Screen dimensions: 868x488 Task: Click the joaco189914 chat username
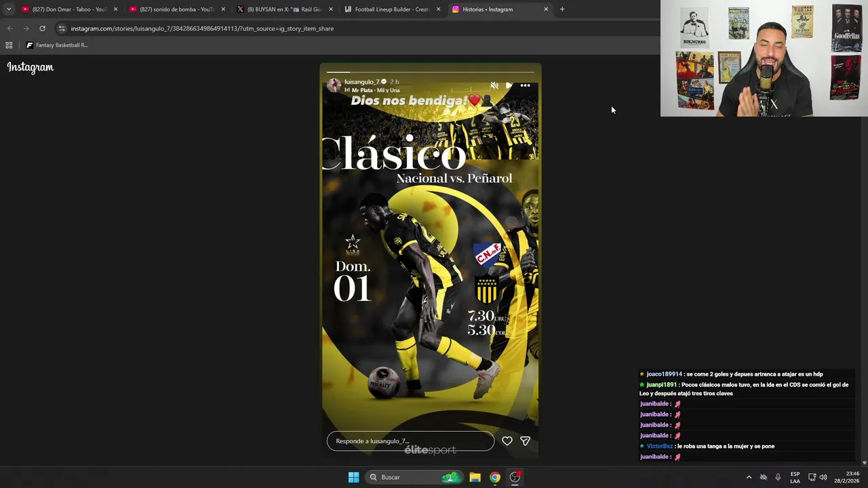(664, 374)
